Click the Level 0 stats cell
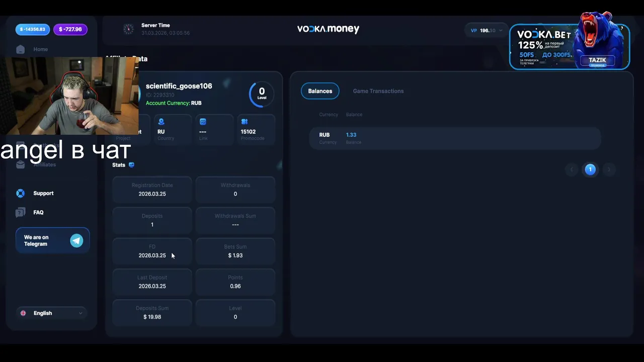This screenshot has width=644, height=362. [x=235, y=312]
